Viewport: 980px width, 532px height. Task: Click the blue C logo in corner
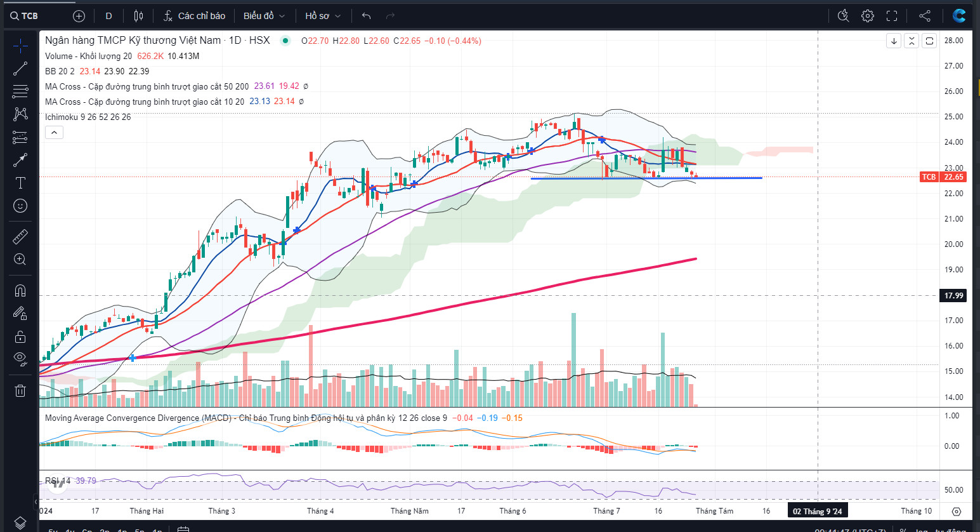pos(959,16)
